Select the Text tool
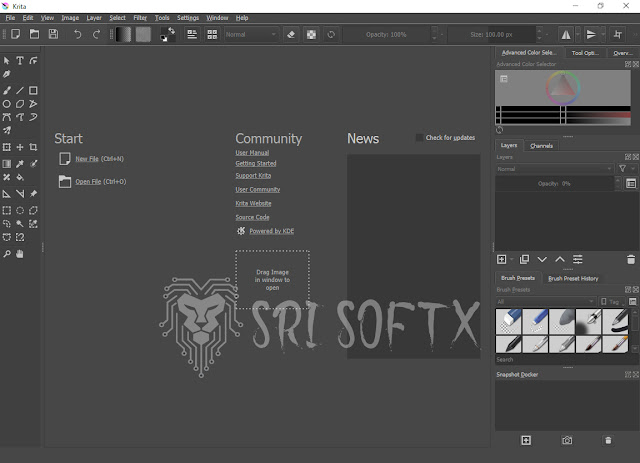This screenshot has width=640, height=463. coord(20,61)
